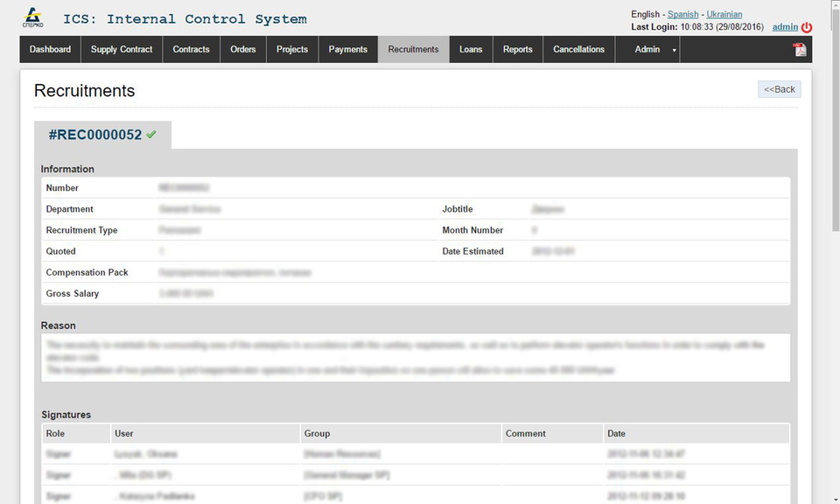Go to the Orders section
This screenshot has width=840, height=504.
point(243,50)
